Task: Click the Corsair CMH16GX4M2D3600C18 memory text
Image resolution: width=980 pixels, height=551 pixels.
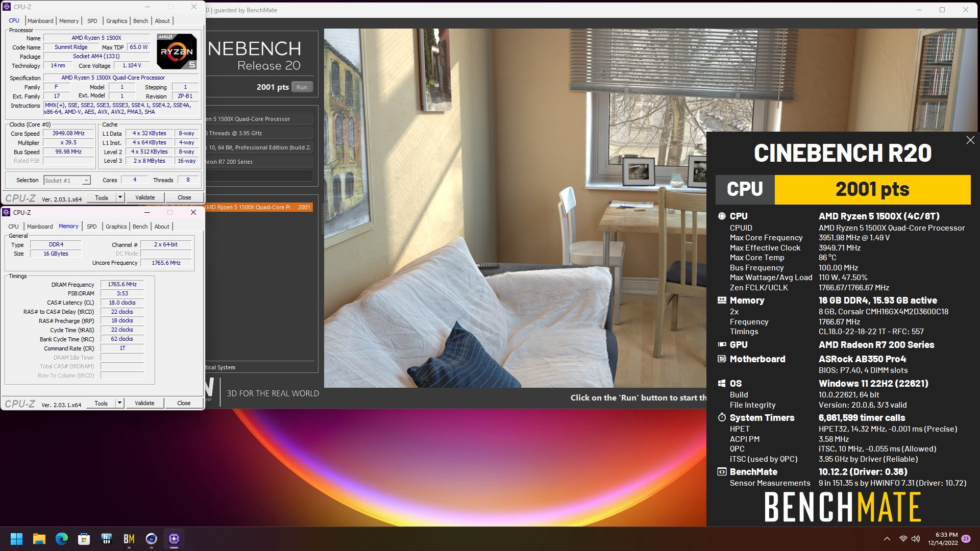Action: 884,312
